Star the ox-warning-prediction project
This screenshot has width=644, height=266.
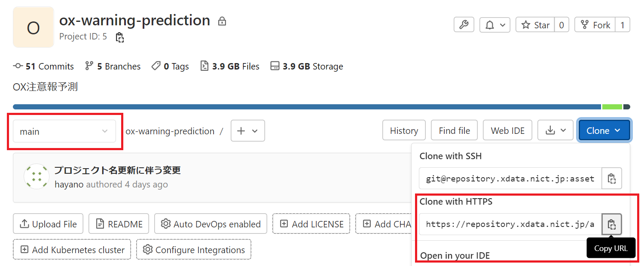point(535,24)
